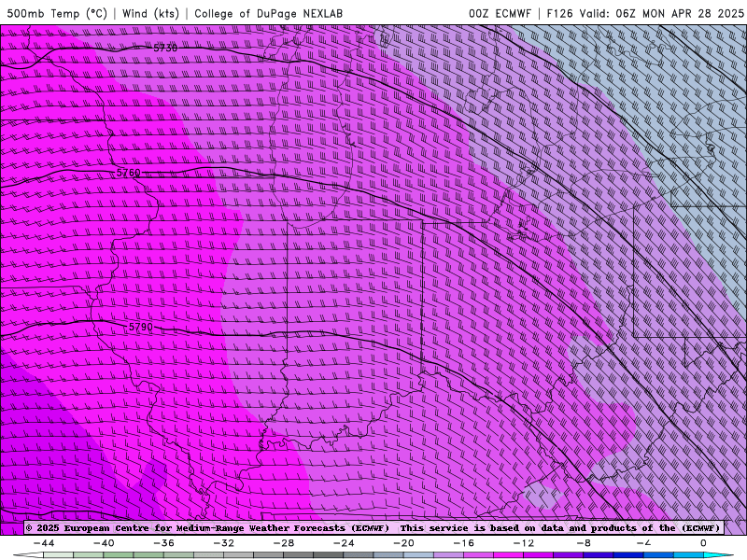Click the -24 color scale label
Viewport: 747px width, 560px height.
click(x=344, y=543)
